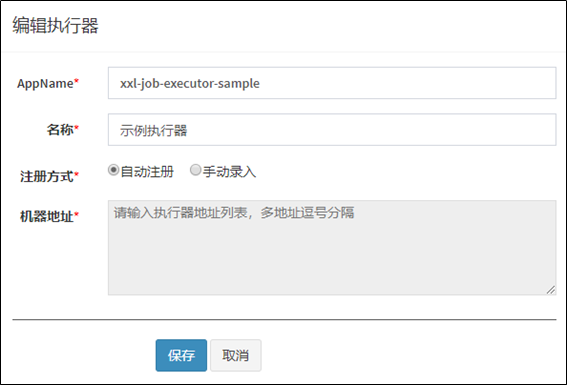Click the 编辑执行器 dialog title

(x=55, y=26)
